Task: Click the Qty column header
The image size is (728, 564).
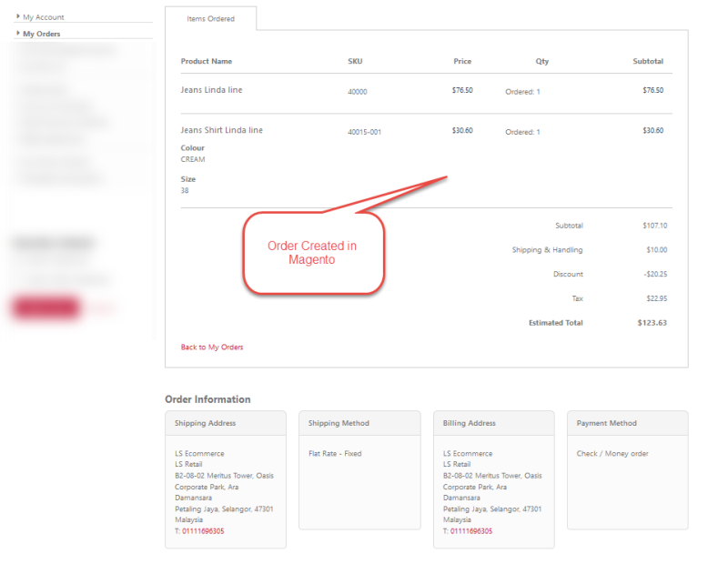Action: [x=541, y=61]
